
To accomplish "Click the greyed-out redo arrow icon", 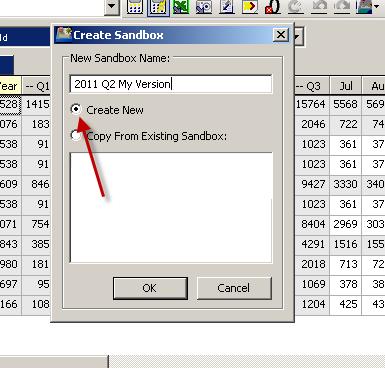I will (342, 7).
